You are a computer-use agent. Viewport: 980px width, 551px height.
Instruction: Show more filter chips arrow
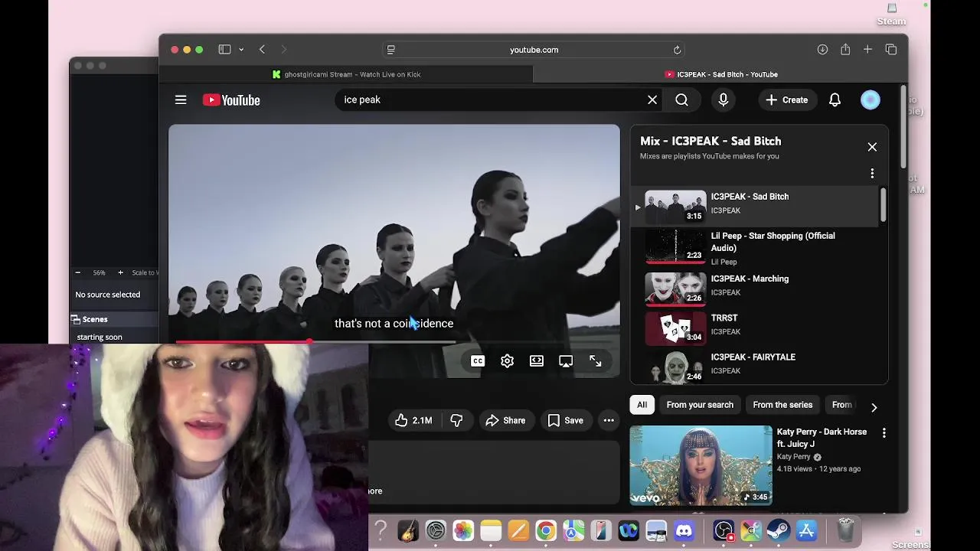pos(874,407)
